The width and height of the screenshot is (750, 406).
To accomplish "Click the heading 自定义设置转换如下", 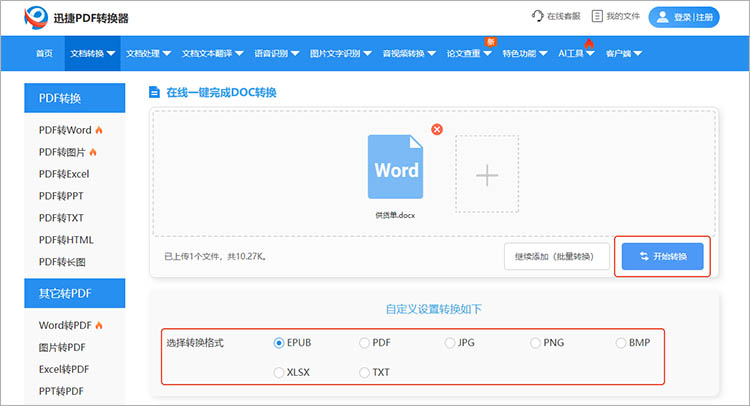I will 433,309.
